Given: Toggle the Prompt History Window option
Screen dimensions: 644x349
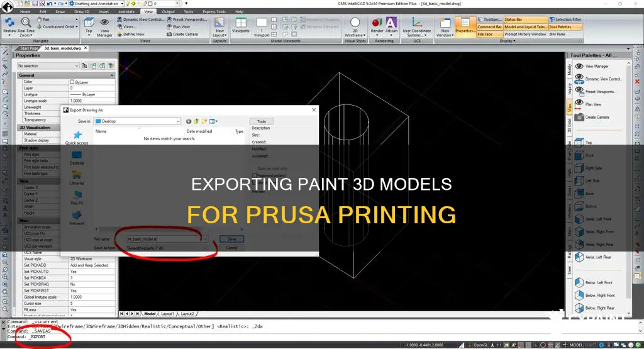Looking at the screenshot, I should tap(525, 34).
